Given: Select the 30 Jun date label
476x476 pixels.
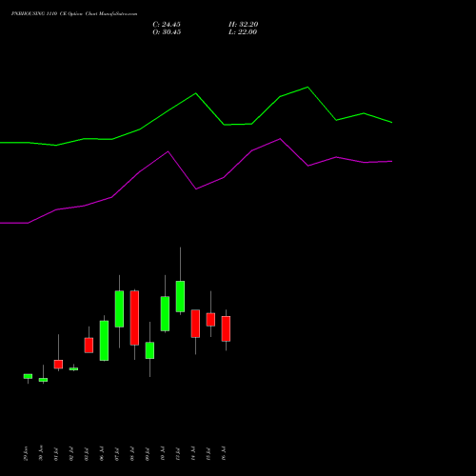Looking at the screenshot, I should (41, 453).
